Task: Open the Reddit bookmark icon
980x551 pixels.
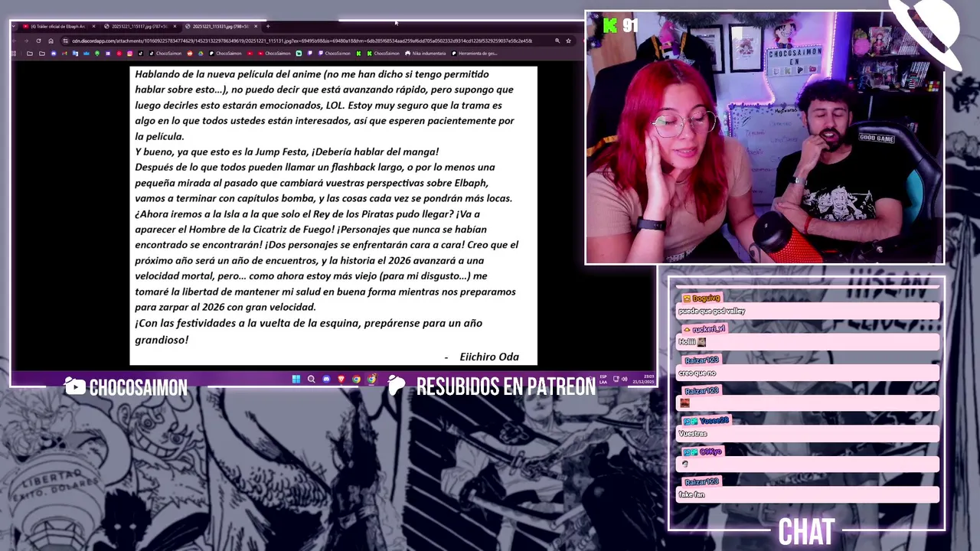Action: point(190,54)
